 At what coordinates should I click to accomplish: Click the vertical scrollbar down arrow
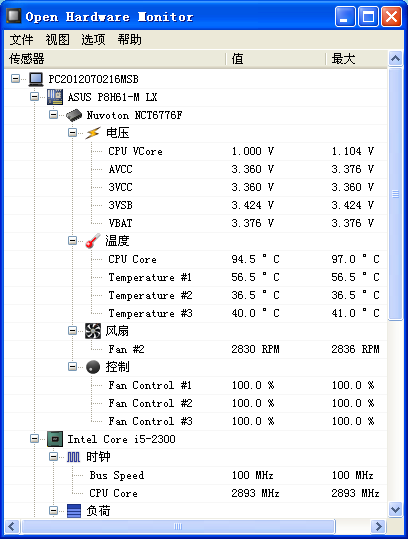pos(395,509)
